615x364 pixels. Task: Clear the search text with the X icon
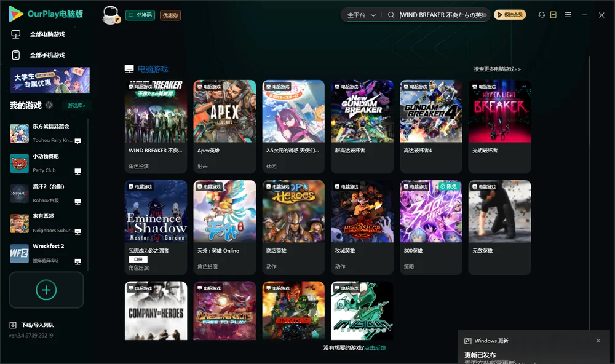tap(485, 15)
